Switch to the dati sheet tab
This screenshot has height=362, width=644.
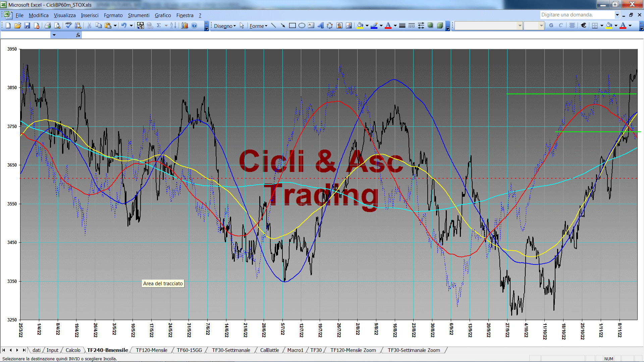coord(37,350)
